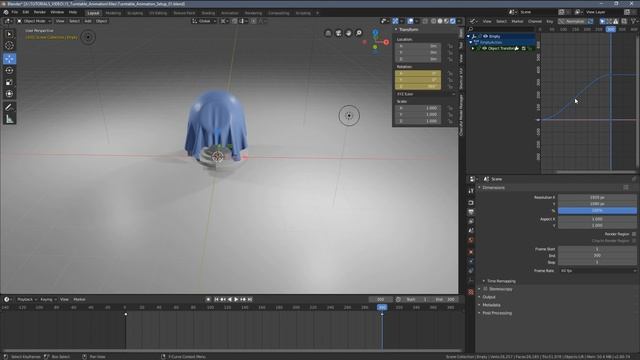Select the Transform tool

click(x=9, y=94)
